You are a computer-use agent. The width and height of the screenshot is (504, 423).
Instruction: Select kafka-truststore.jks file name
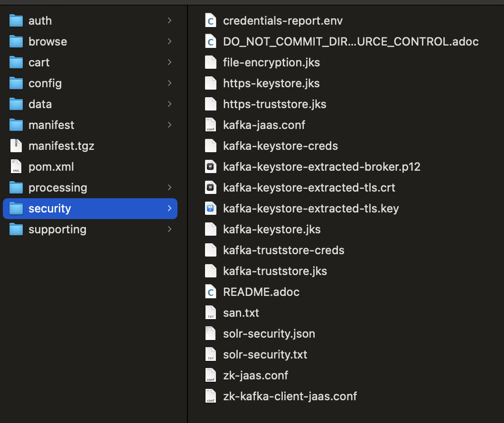tap(275, 271)
